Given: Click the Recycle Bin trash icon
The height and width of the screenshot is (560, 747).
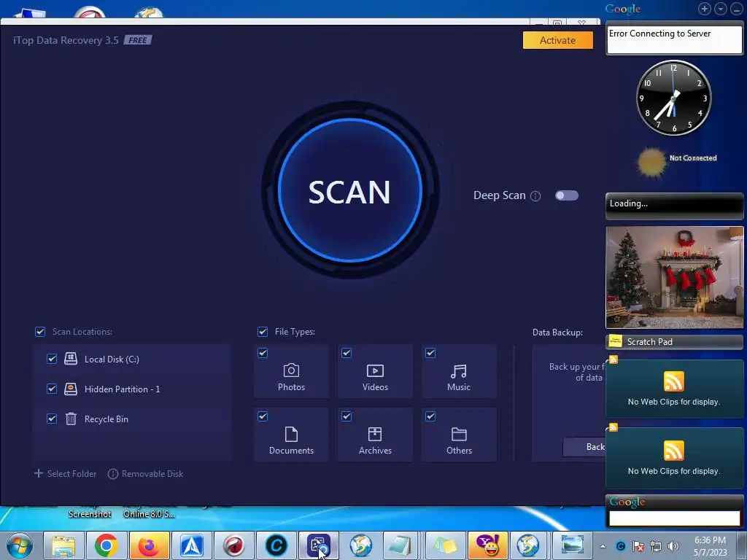Looking at the screenshot, I should pyautogui.click(x=71, y=419).
